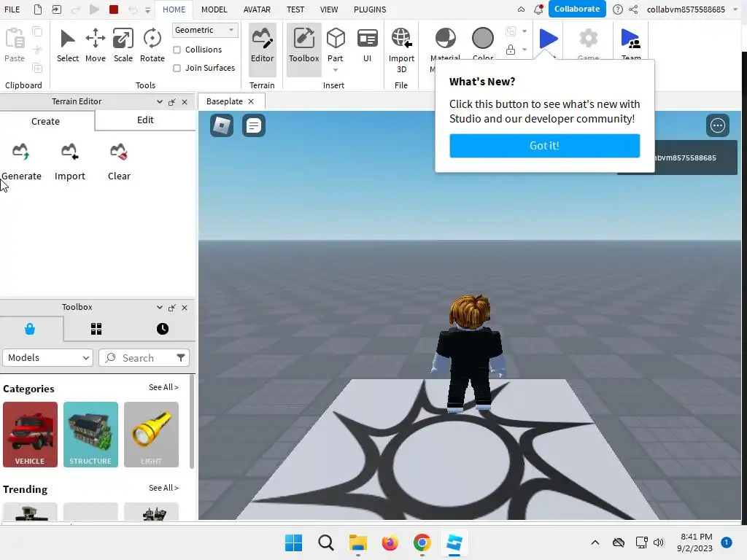This screenshot has height=560, width=747.
Task: Switch to VIEW ribbon tab
Action: point(329,9)
